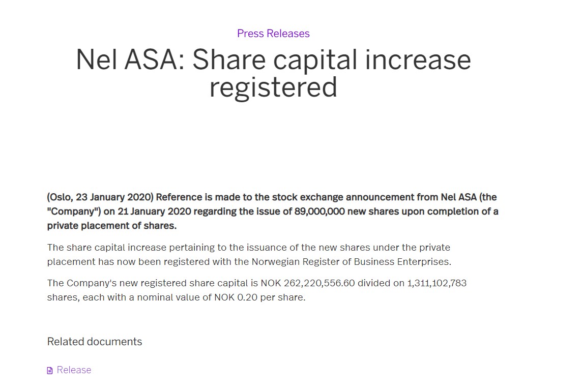Open the Press Releases link
The image size is (581, 392).
(273, 34)
